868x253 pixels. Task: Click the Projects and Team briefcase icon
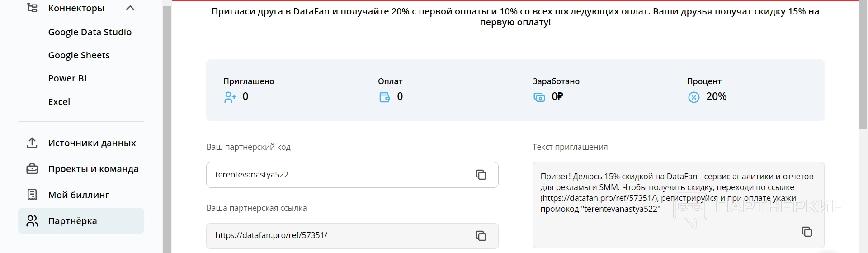click(32, 169)
